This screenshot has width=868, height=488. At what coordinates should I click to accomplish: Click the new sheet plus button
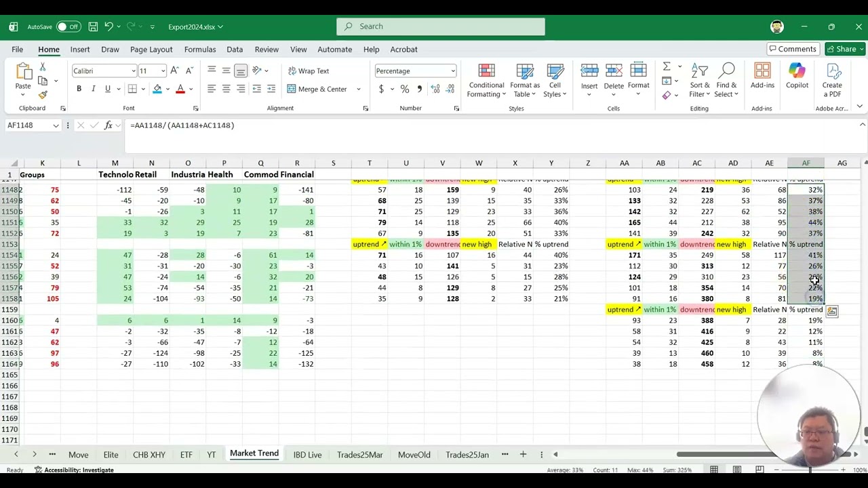523,454
